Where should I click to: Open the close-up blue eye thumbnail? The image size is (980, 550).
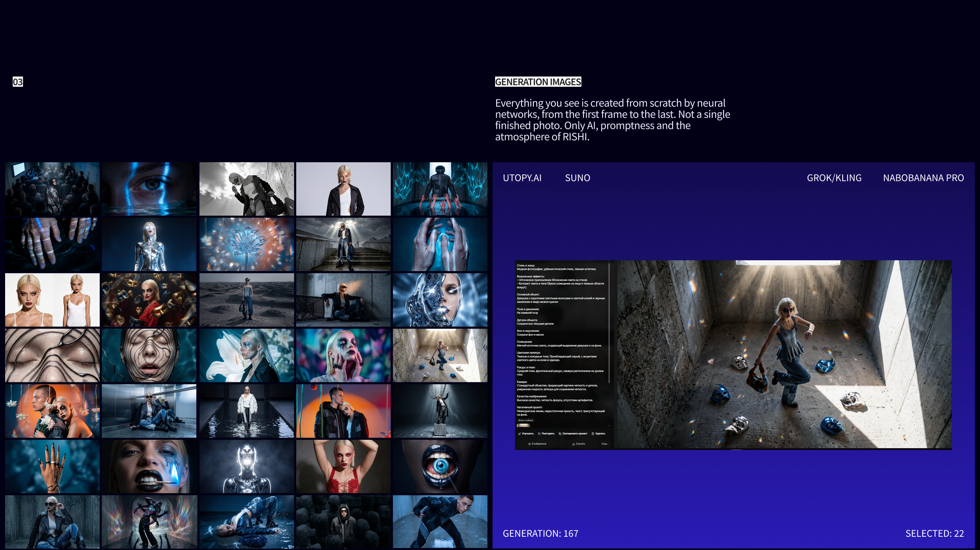pyautogui.click(x=149, y=189)
